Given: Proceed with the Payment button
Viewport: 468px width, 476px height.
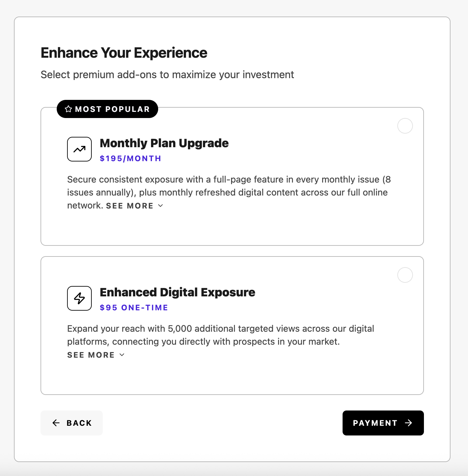Looking at the screenshot, I should click(383, 423).
